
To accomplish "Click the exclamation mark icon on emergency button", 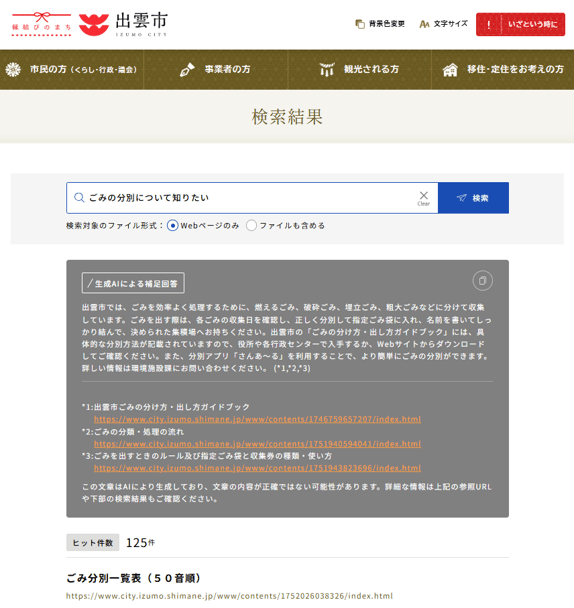I will 488,25.
